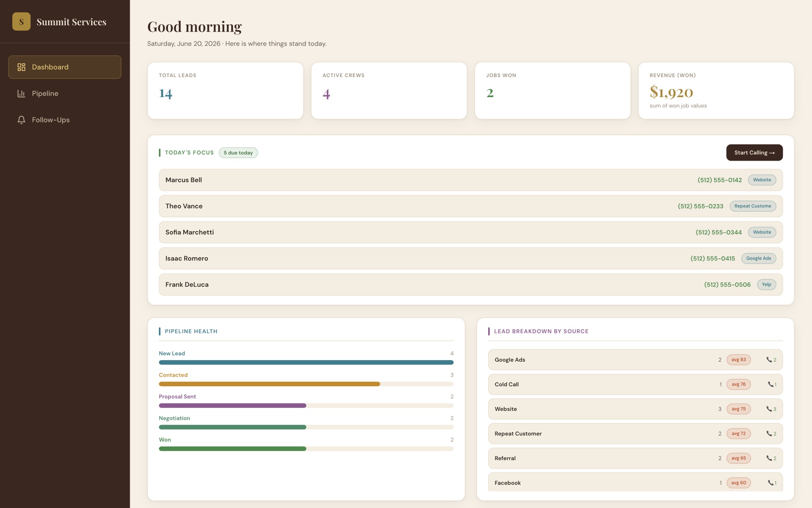Click the New Lead progress bar
The height and width of the screenshot is (508, 812).
[x=306, y=363]
